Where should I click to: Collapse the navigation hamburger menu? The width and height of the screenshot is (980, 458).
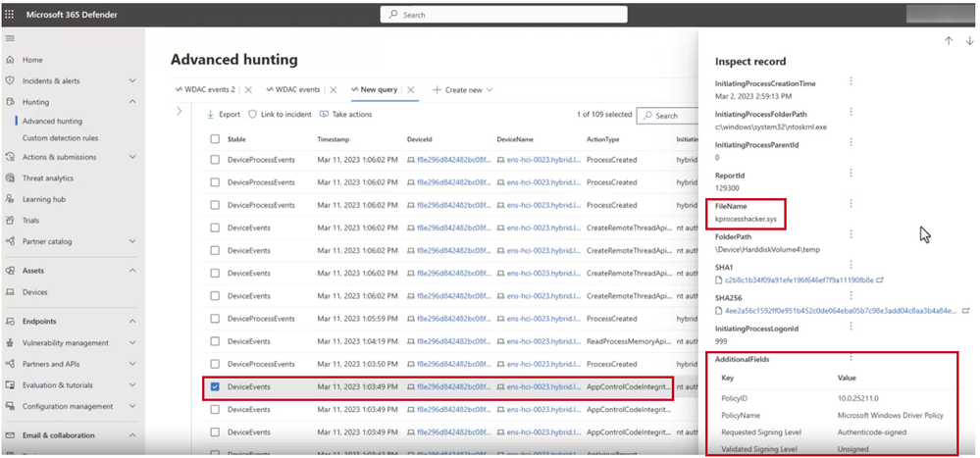[x=10, y=39]
